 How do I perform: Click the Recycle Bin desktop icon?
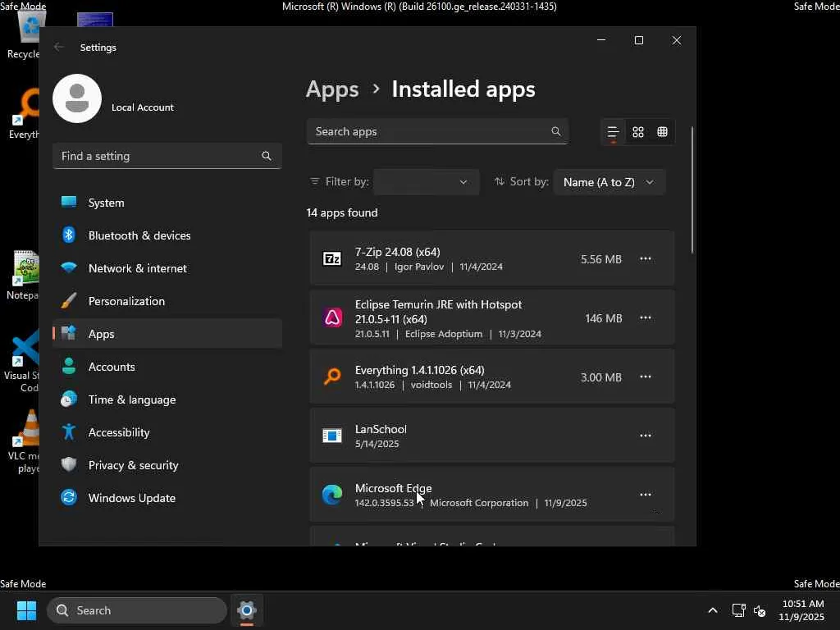point(24,34)
